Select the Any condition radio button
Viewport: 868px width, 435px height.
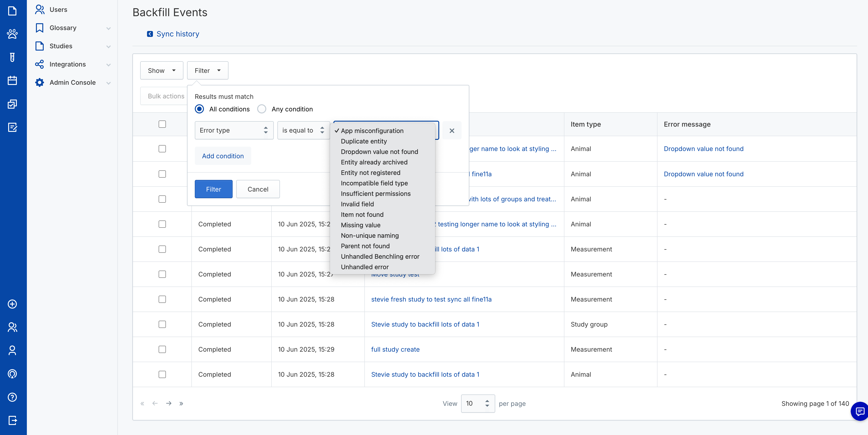[x=262, y=109]
